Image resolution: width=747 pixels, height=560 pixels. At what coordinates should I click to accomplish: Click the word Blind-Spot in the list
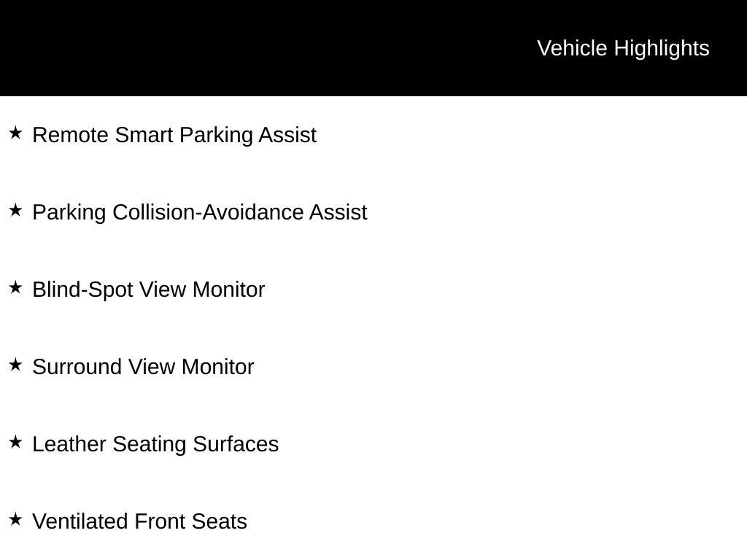pyautogui.click(x=82, y=289)
